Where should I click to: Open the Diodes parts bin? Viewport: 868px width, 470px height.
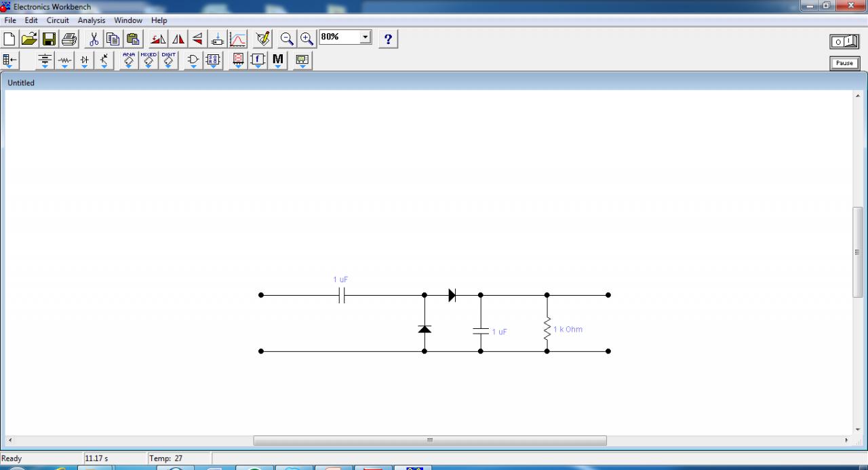pyautogui.click(x=84, y=61)
